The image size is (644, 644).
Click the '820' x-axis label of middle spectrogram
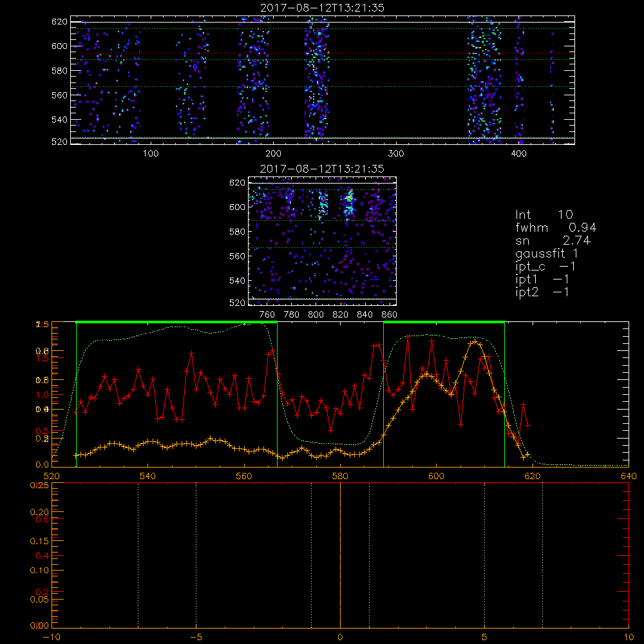click(x=341, y=315)
